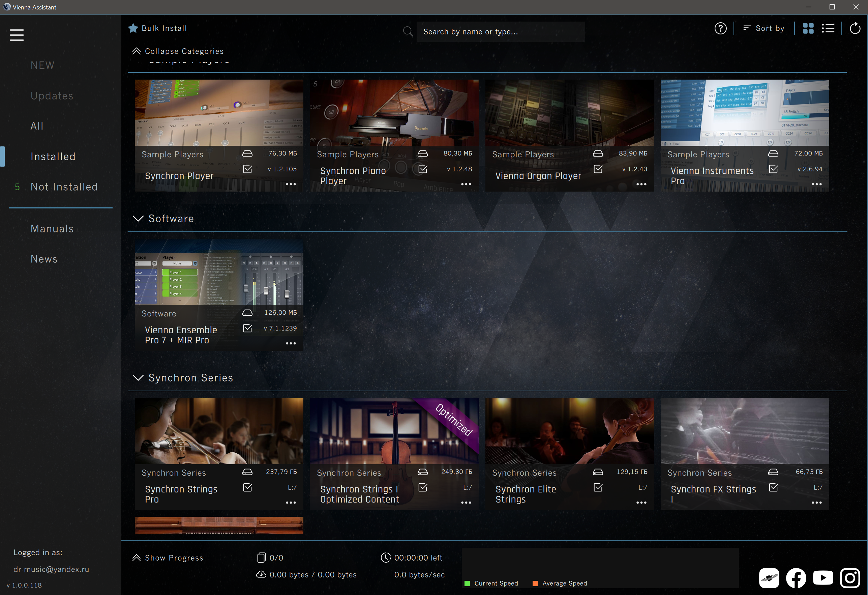
Task: Click the cloud download size icon
Action: pyautogui.click(x=261, y=574)
